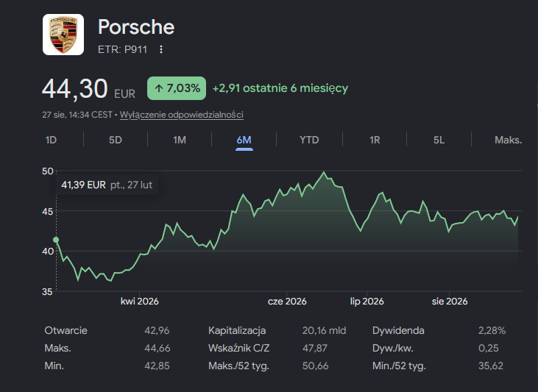The image size is (538, 392).
Task: Click the green 7,03% change badge
Action: (177, 88)
